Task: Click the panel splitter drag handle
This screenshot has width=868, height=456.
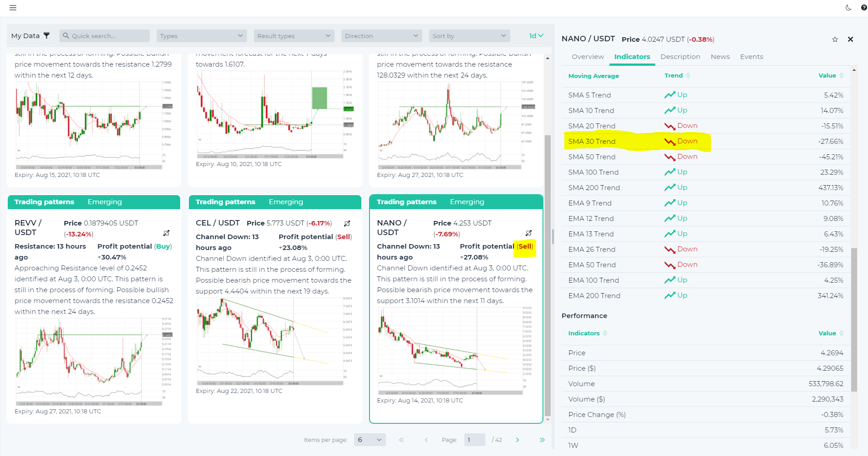Action: coord(552,236)
